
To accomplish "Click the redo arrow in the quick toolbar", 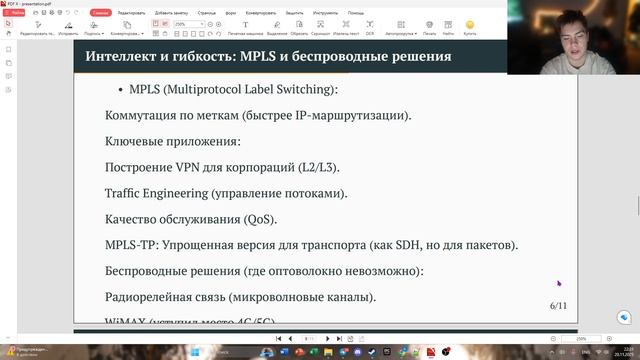I will point(76,13).
